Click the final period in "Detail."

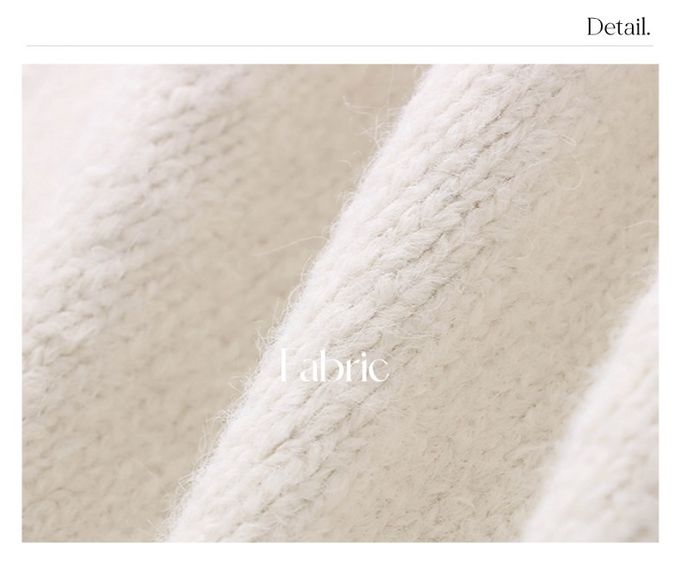pyautogui.click(x=648, y=34)
